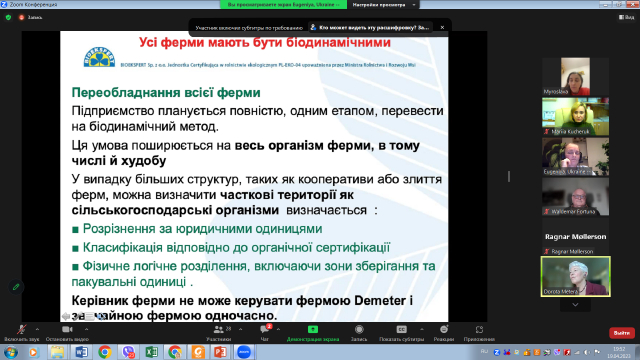Click the Record icon in toolbar
This screenshot has width=640, height=360.
[359, 329]
